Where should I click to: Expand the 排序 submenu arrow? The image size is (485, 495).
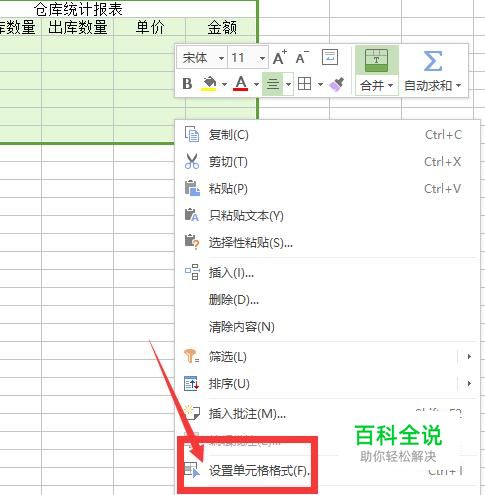click(469, 384)
